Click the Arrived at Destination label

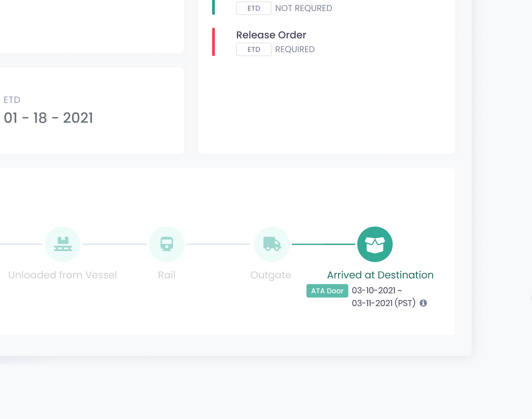(380, 275)
